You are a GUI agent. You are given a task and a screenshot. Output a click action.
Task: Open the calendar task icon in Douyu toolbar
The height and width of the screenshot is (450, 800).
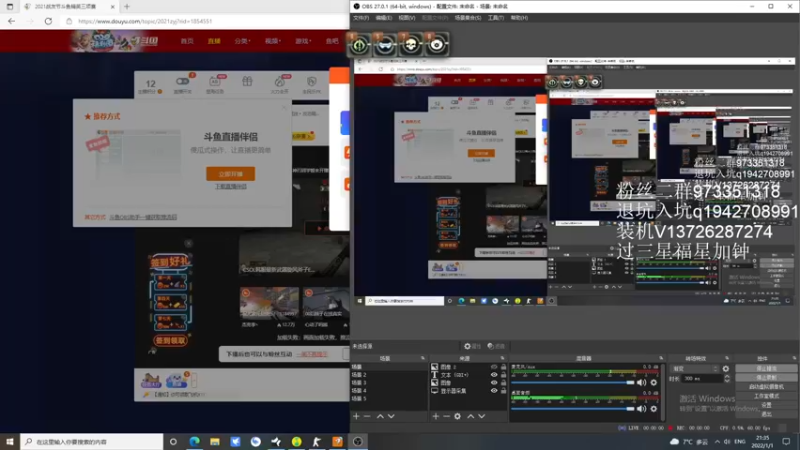pos(215,82)
